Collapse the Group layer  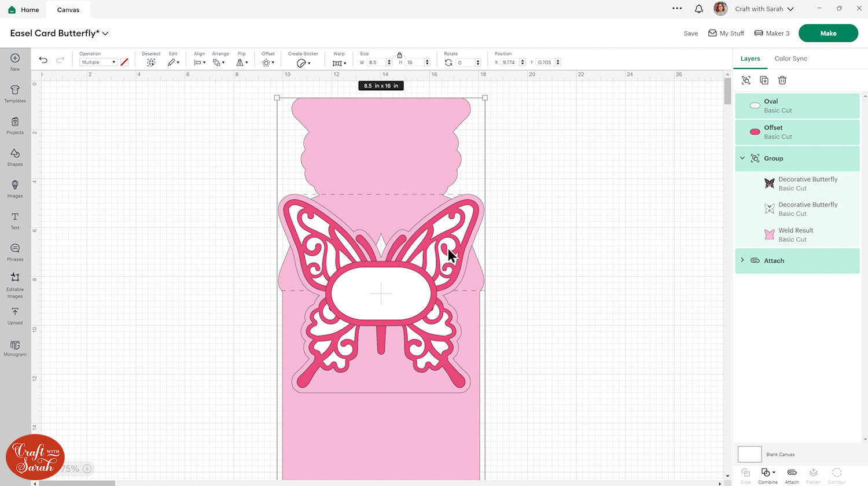point(742,158)
